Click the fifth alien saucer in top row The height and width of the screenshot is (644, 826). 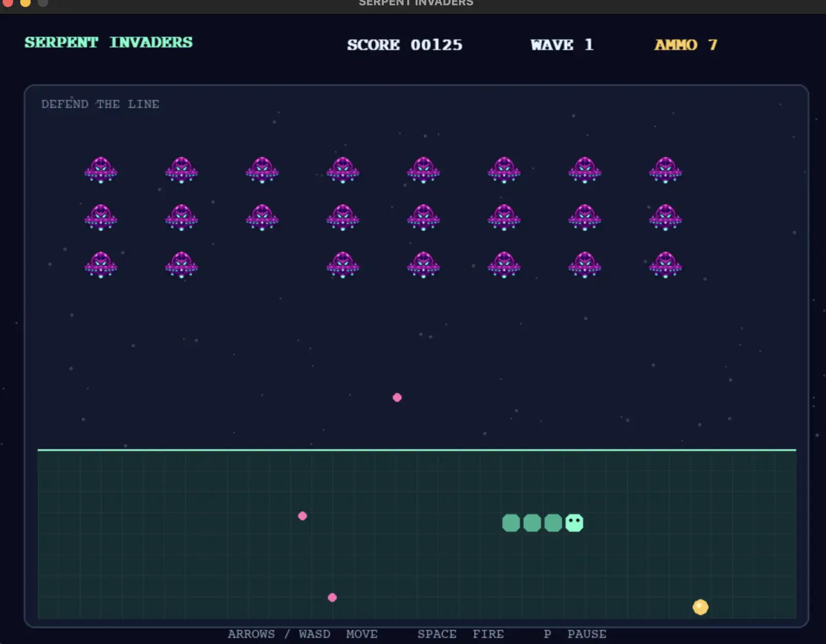click(x=423, y=170)
